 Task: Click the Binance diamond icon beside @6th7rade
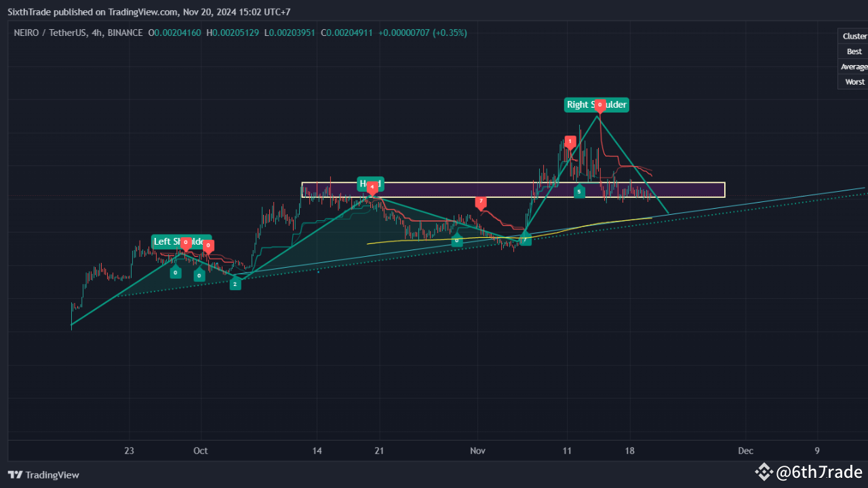(x=764, y=471)
